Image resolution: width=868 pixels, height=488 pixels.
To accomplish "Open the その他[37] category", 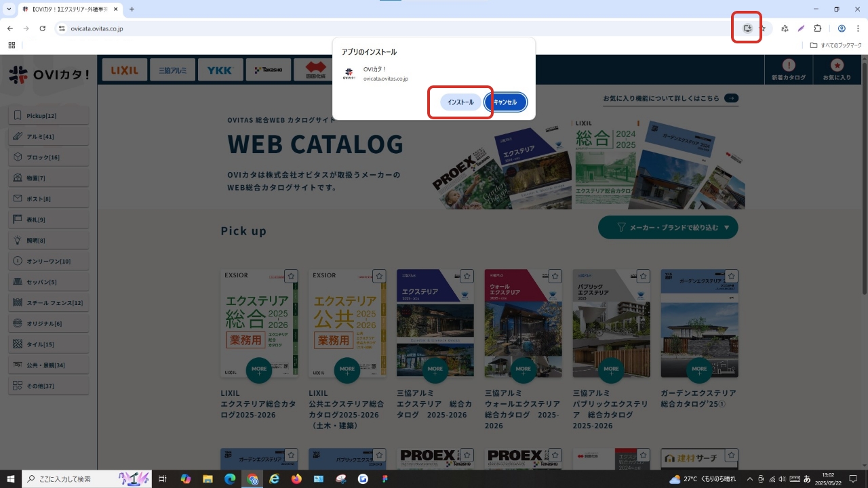I will 49,386.
